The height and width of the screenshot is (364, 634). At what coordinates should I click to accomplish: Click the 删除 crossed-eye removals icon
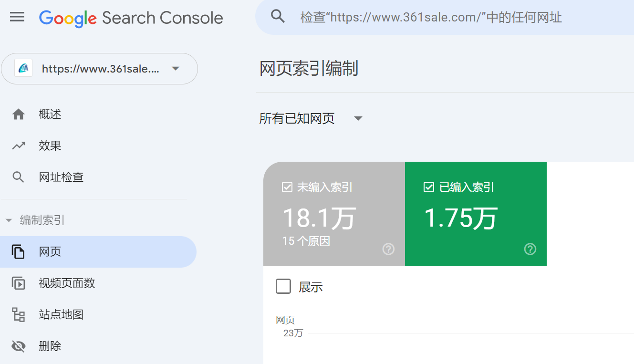tap(18, 346)
